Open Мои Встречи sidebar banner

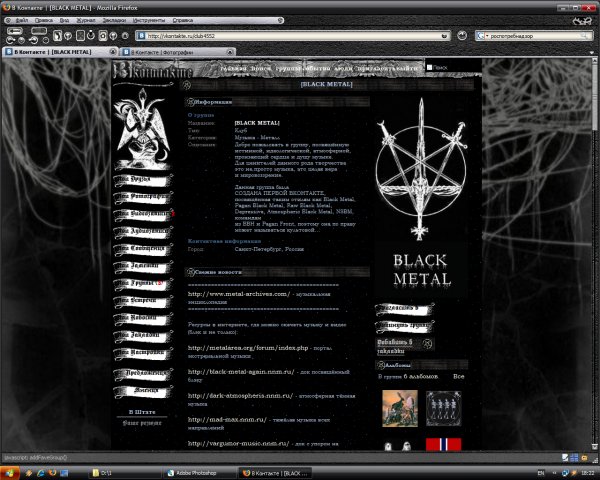pyautogui.click(x=142, y=301)
